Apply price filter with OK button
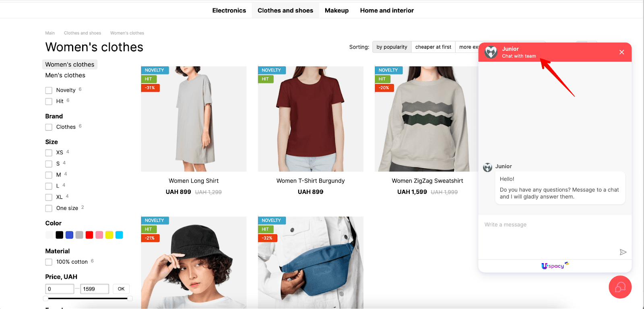644x309 pixels. point(121,289)
